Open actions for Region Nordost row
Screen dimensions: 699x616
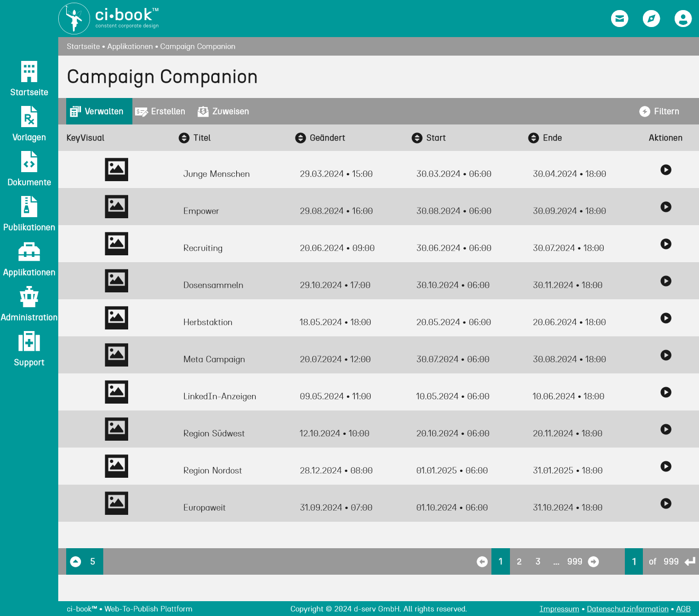coord(666,466)
